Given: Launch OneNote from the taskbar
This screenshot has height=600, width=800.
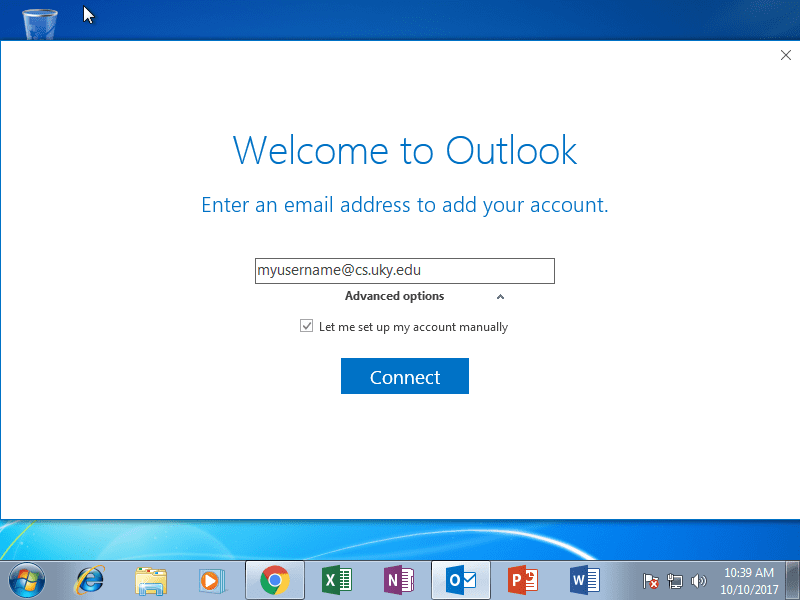Looking at the screenshot, I should (x=398, y=580).
